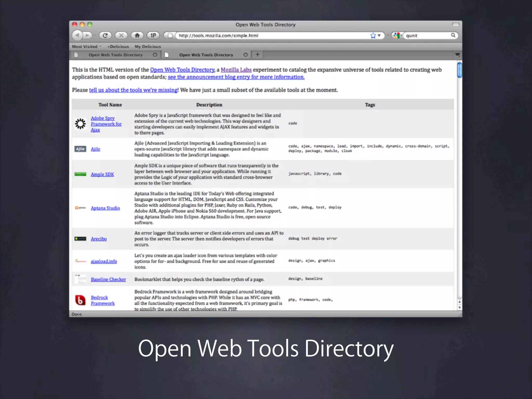532x399 pixels.
Task: Go to the Home page icon
Action: click(137, 35)
